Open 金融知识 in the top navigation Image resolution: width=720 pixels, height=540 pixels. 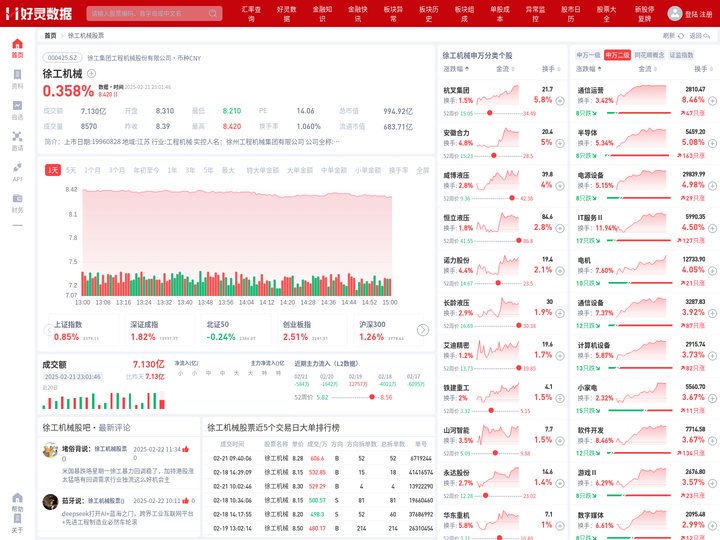322,14
